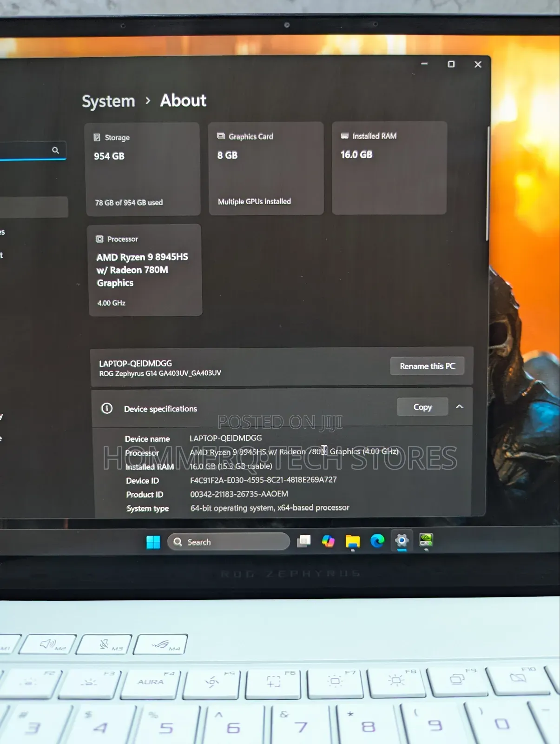The height and width of the screenshot is (744, 560).
Task: Click the Storage drive icon
Action: point(97,138)
